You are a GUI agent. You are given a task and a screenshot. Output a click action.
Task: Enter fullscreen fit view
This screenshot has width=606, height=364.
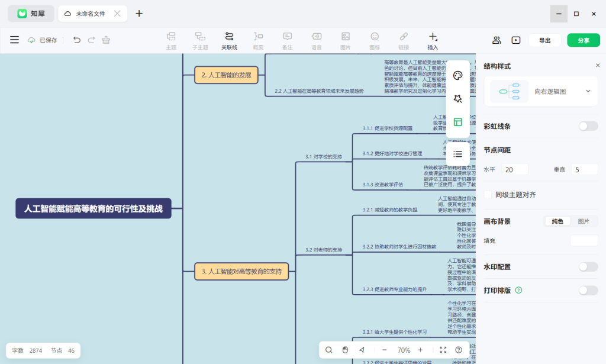pos(443,350)
